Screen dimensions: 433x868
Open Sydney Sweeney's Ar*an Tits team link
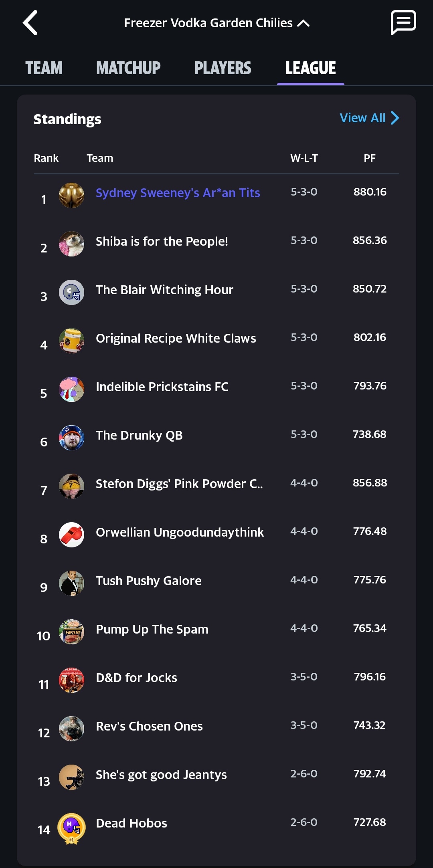click(178, 193)
